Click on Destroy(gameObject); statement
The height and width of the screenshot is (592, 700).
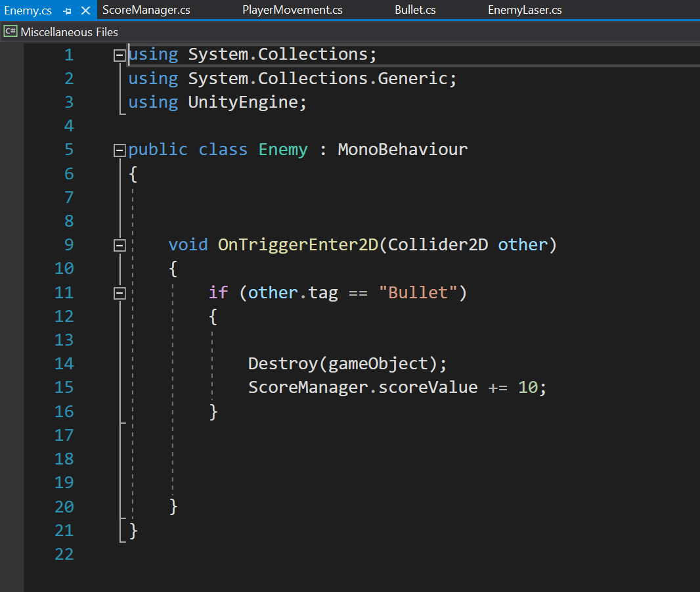point(347,364)
